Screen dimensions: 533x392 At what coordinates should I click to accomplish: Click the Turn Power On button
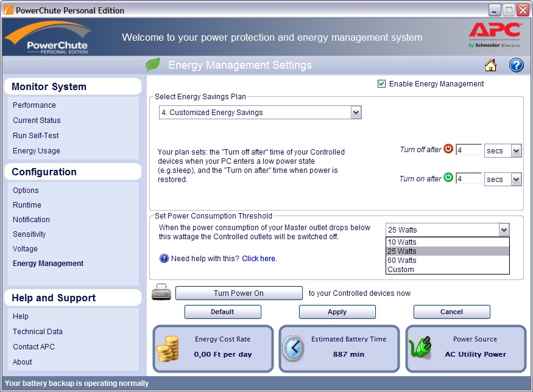pyautogui.click(x=239, y=293)
